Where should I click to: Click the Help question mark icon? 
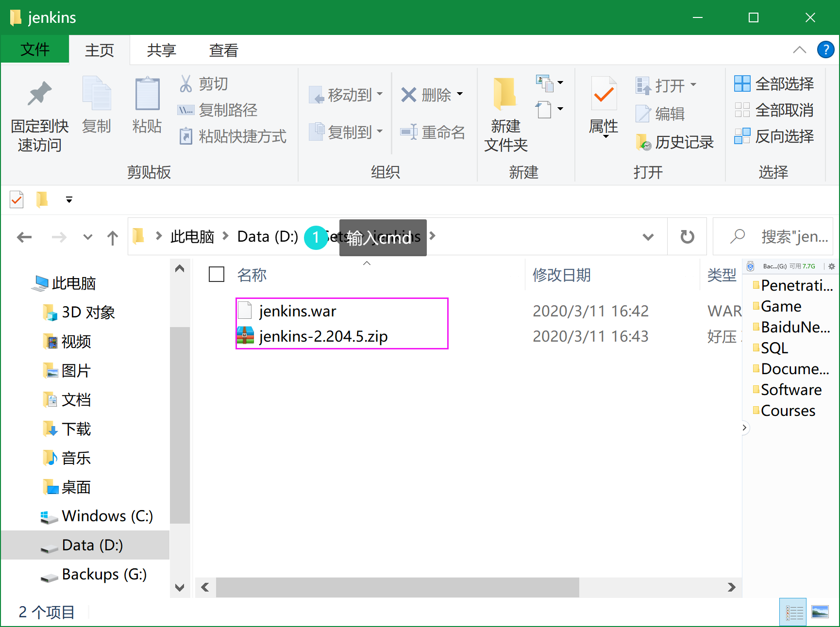pos(825,49)
